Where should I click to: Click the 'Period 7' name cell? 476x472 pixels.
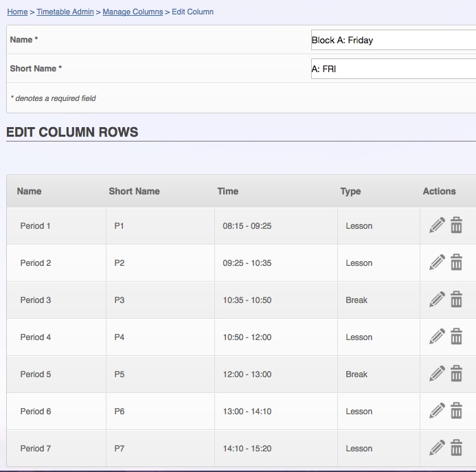56,448
